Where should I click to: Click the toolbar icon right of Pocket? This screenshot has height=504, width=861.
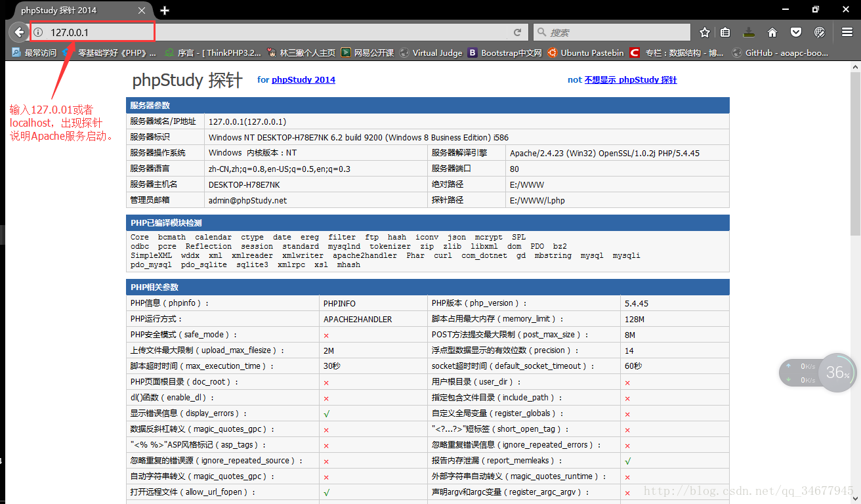tap(819, 32)
